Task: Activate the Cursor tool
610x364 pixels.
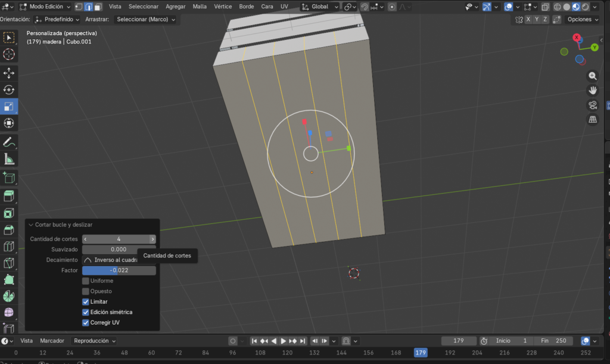Action: (x=9, y=54)
